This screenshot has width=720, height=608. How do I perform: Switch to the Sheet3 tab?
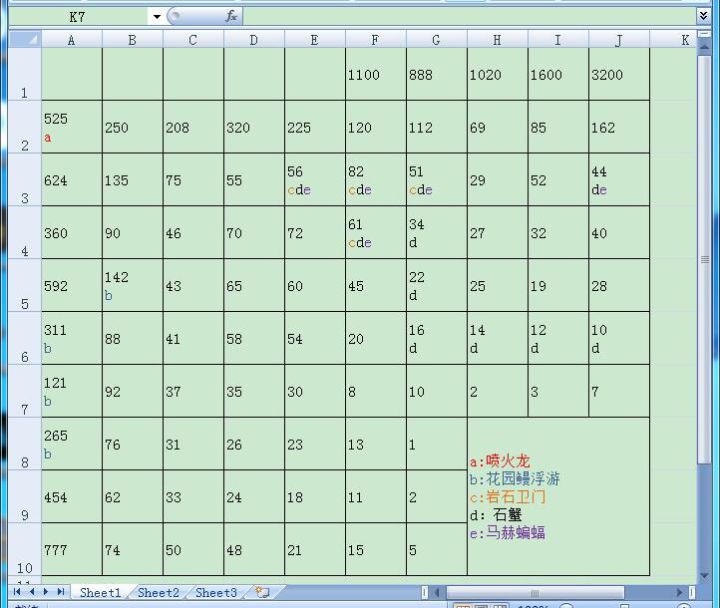pos(216,592)
